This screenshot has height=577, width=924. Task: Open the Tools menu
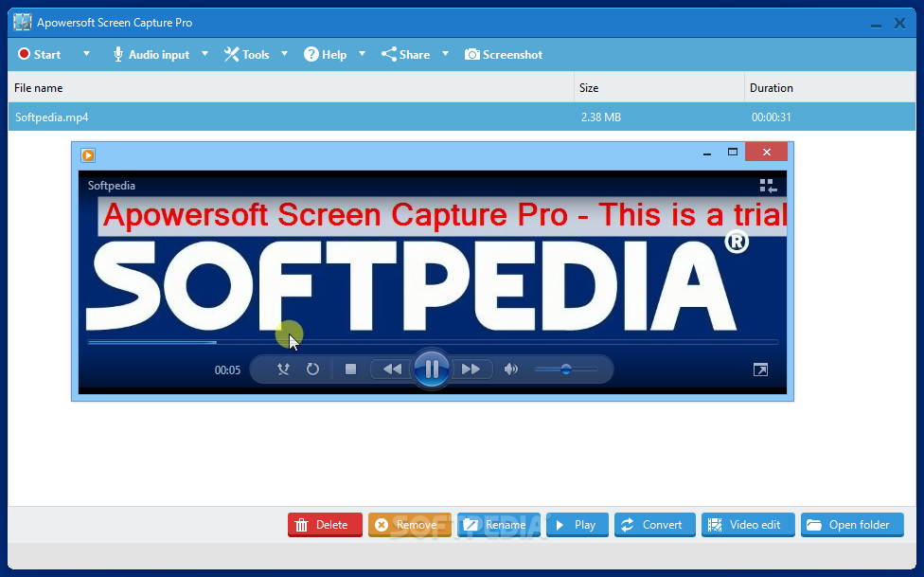[246, 54]
